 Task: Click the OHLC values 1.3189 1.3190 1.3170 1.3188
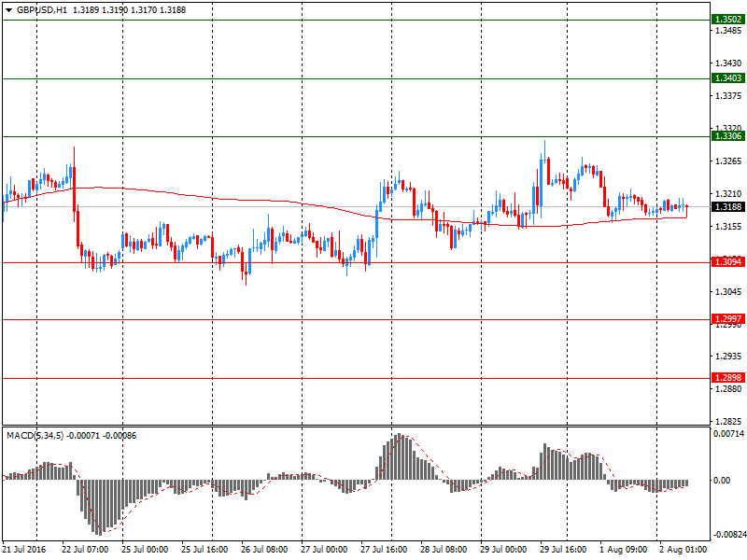(x=129, y=10)
